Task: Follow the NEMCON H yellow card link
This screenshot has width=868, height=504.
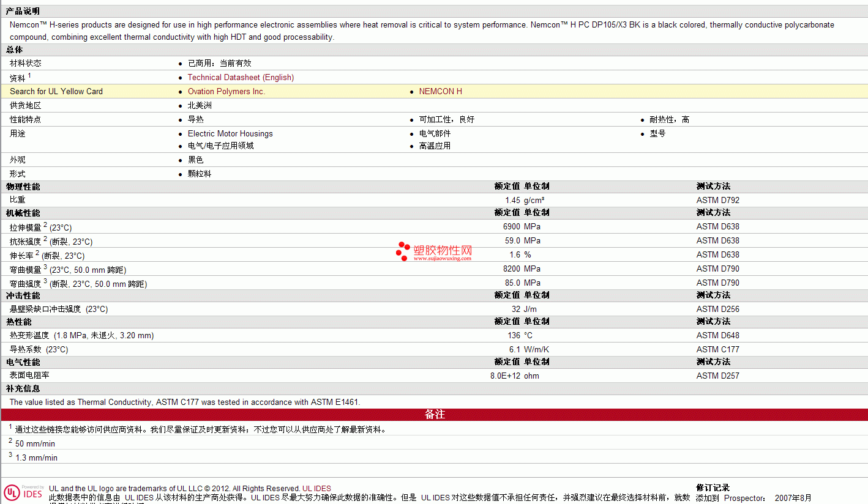Action: click(x=441, y=92)
